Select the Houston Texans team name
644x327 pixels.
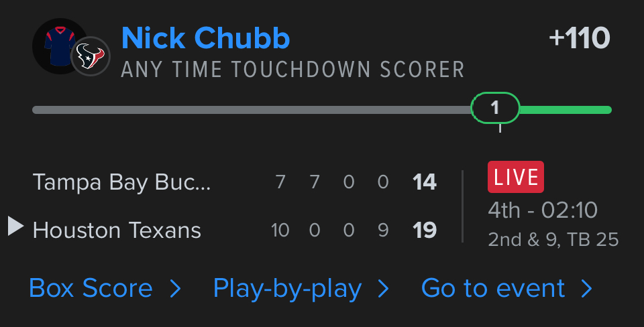point(117,231)
